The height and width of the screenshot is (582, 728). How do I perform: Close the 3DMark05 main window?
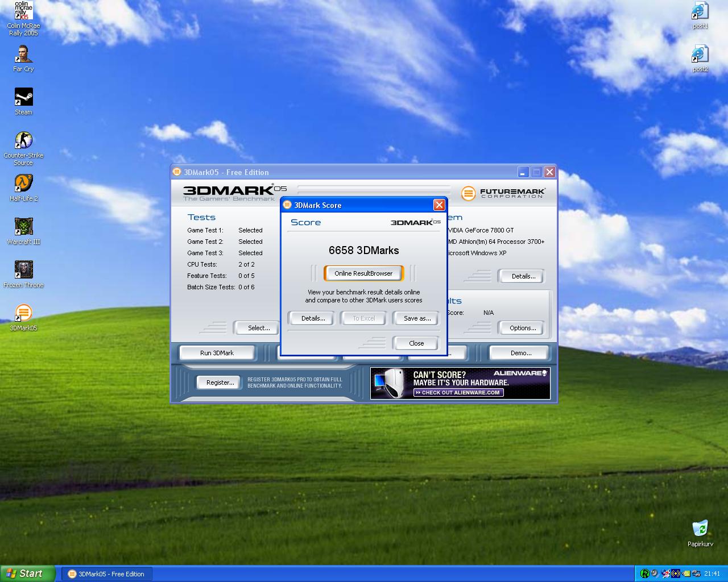coord(549,172)
